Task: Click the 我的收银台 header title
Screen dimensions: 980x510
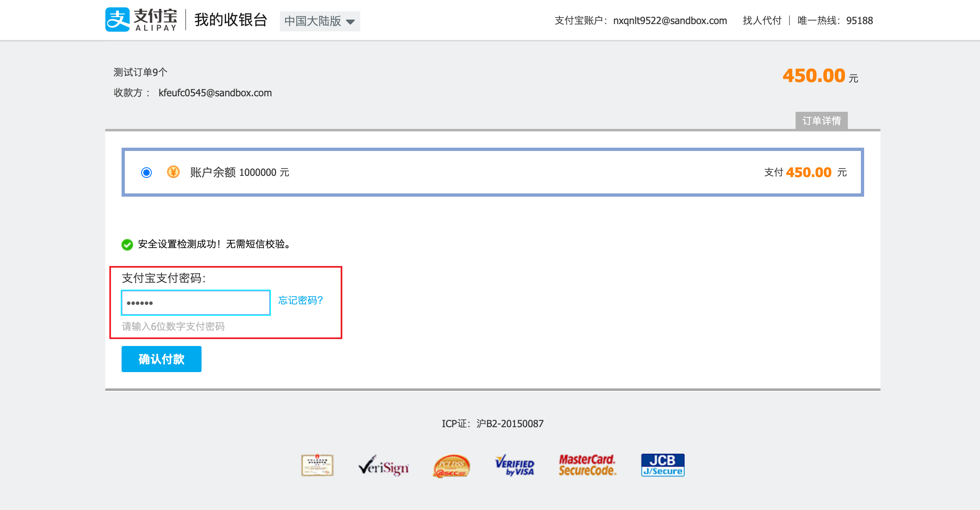Action: [231, 20]
